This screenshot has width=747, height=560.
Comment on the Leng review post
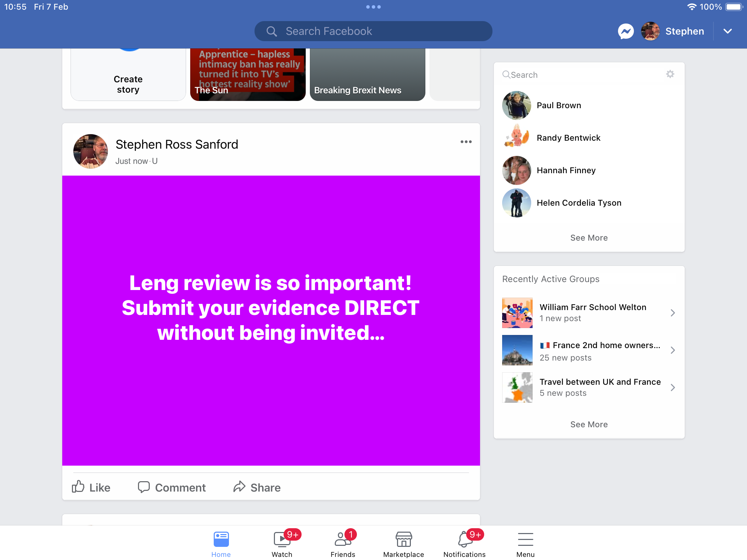[172, 487]
